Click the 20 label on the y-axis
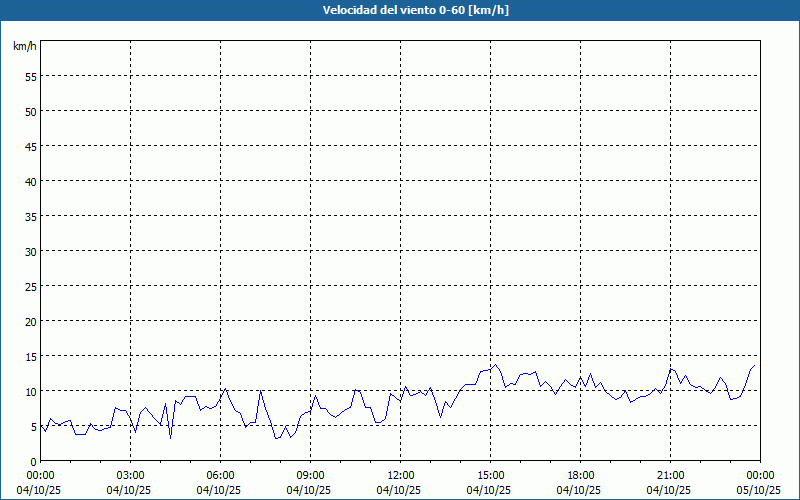Viewport: 800px width, 500px height. click(30, 321)
